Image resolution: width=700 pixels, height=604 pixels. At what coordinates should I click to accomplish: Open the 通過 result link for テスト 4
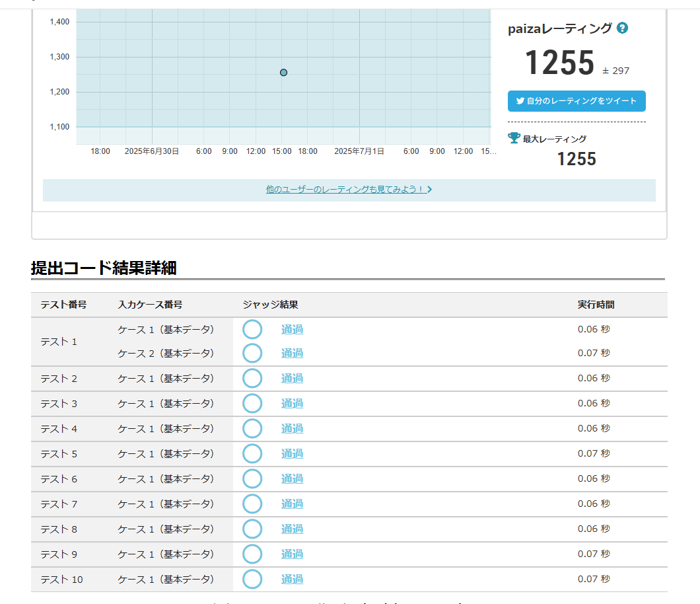292,428
